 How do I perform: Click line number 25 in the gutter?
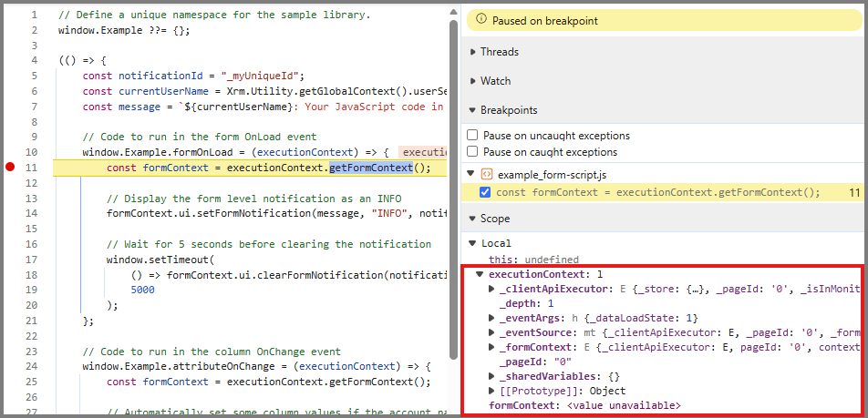(31, 382)
